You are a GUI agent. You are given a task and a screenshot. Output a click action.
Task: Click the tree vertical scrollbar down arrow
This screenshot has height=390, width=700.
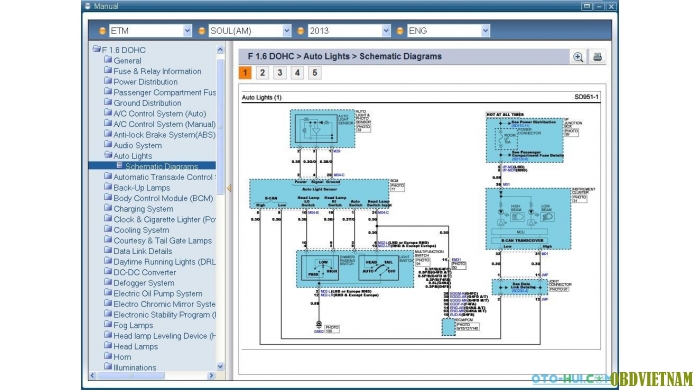[x=220, y=367]
